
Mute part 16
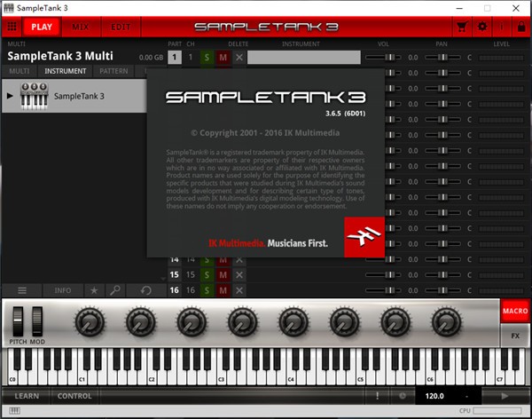223,290
